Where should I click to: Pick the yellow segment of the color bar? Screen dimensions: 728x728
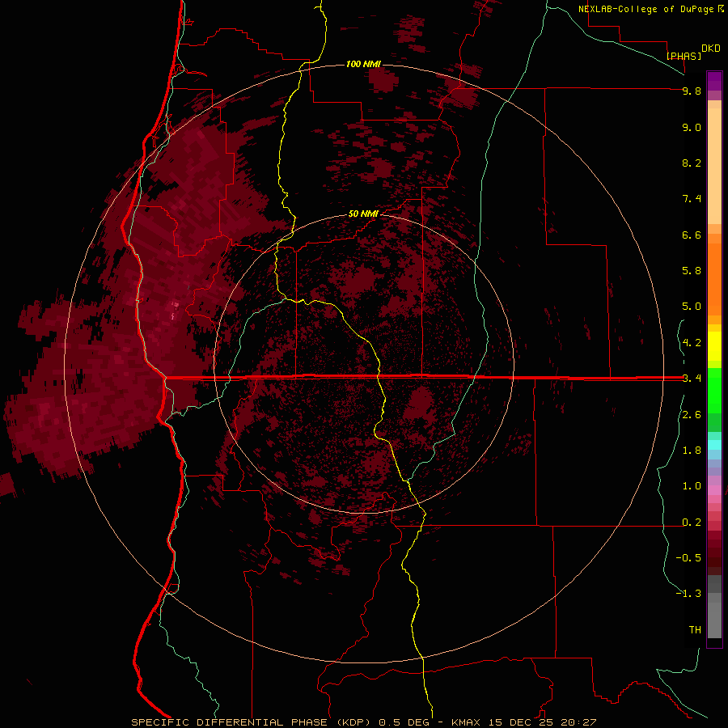tap(714, 346)
